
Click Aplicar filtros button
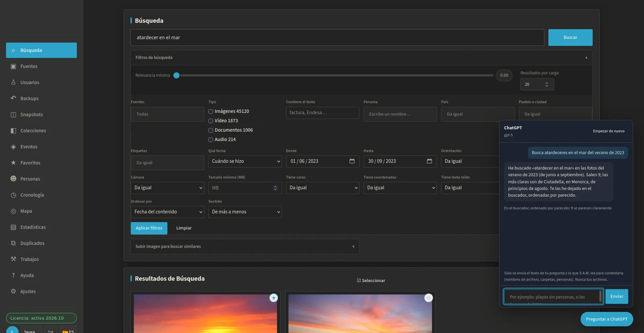tap(149, 228)
